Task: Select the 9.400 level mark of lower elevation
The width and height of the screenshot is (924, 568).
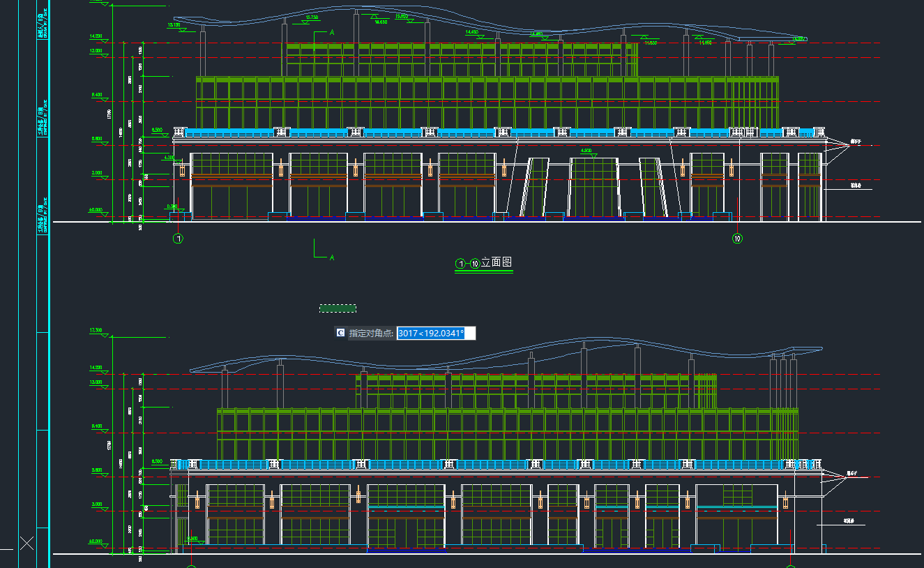Action: (96, 426)
